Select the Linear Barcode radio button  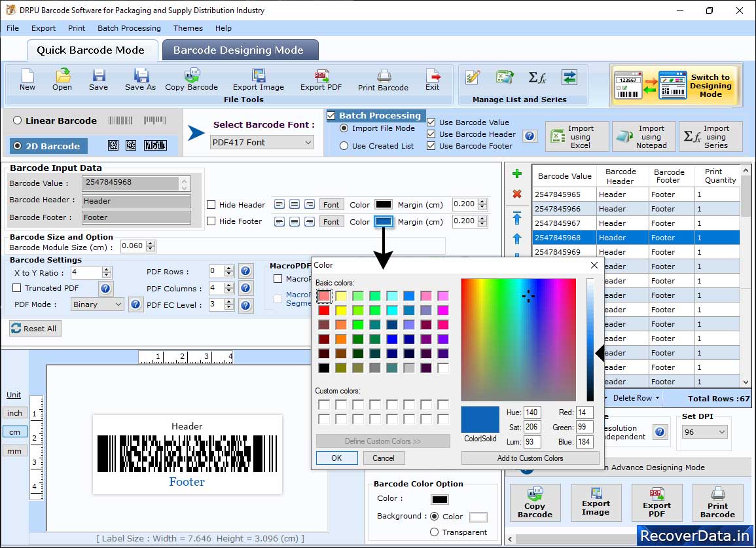(x=18, y=120)
